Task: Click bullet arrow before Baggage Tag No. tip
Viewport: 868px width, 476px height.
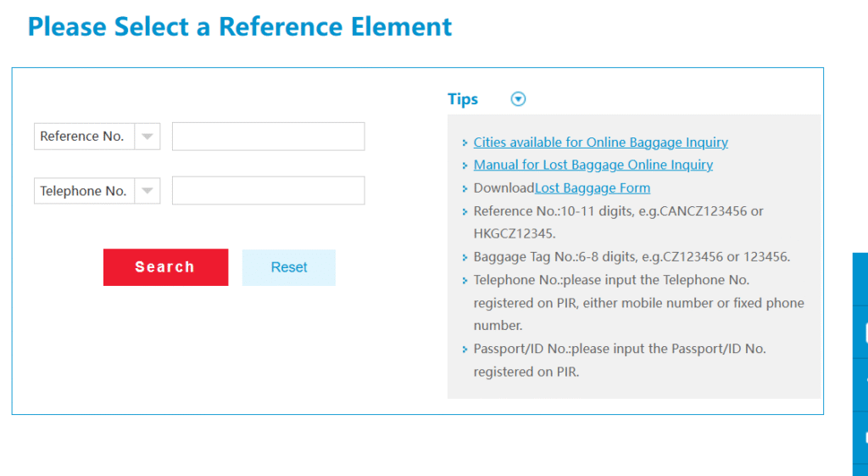Action: [x=465, y=258]
